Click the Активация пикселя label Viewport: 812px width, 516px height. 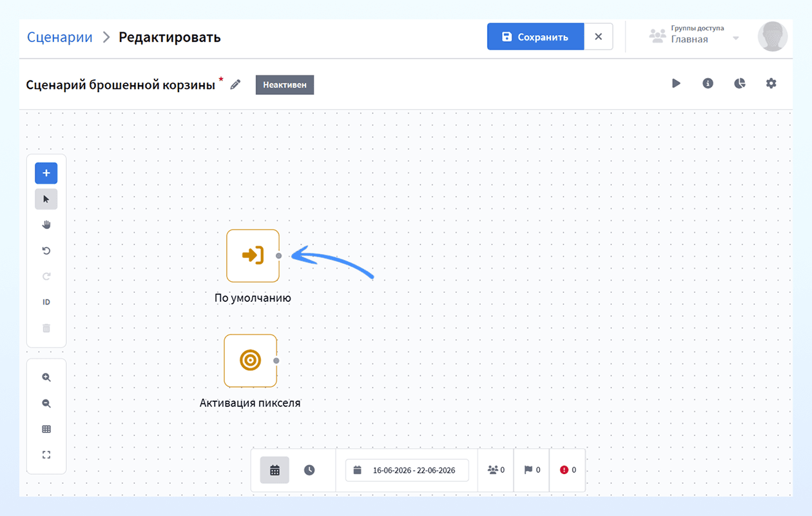[x=250, y=402]
